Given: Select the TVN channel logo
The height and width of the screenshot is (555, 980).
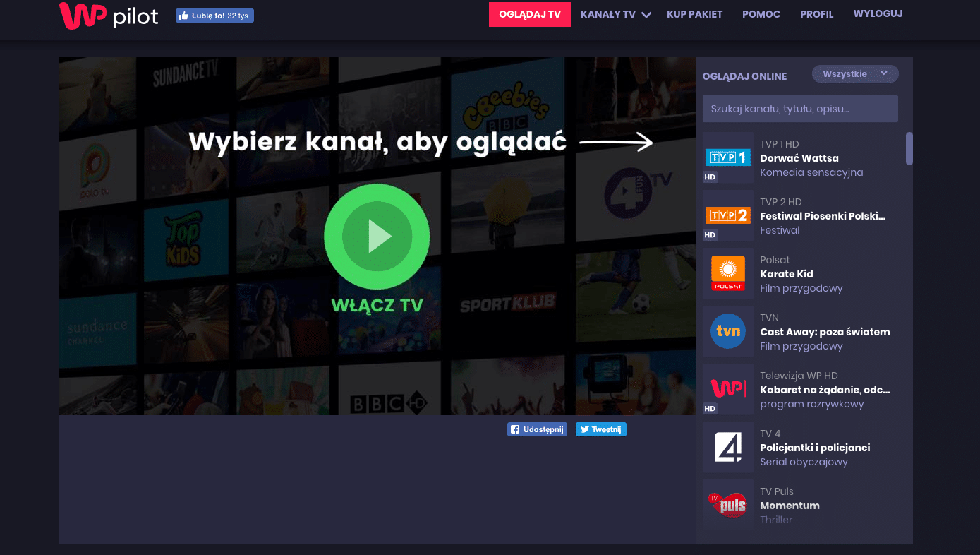Looking at the screenshot, I should click(728, 331).
